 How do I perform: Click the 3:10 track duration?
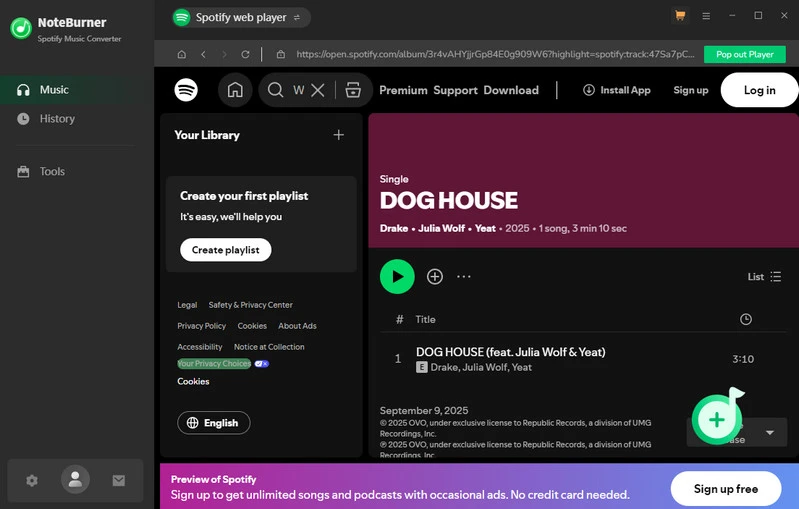743,359
